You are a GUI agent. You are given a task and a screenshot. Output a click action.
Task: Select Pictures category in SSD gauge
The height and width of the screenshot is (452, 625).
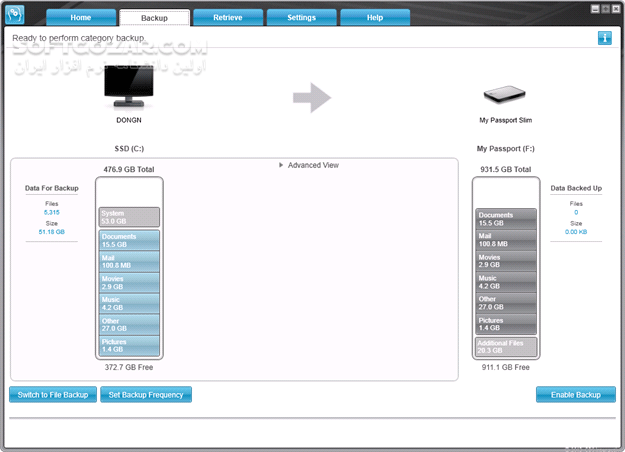pos(129,345)
